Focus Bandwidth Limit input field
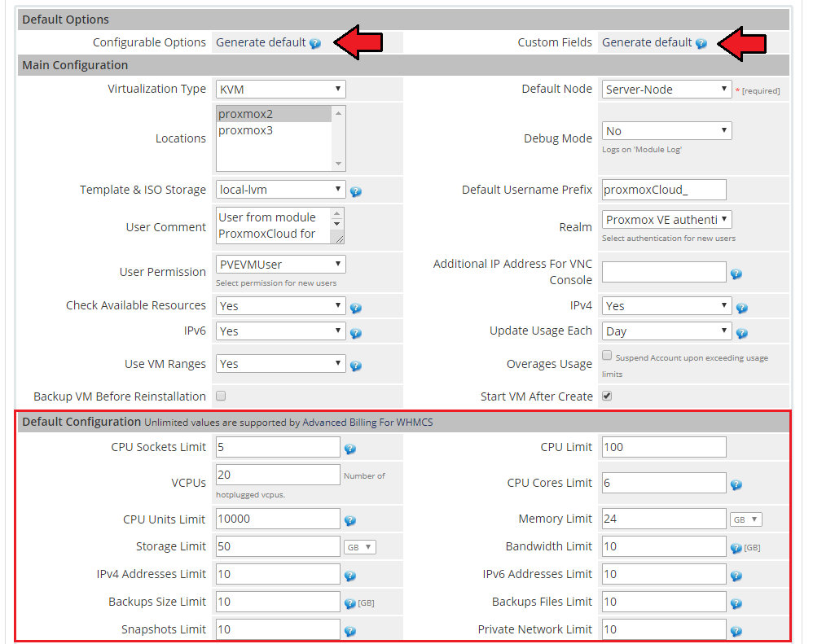This screenshot has width=813, height=644. (664, 546)
